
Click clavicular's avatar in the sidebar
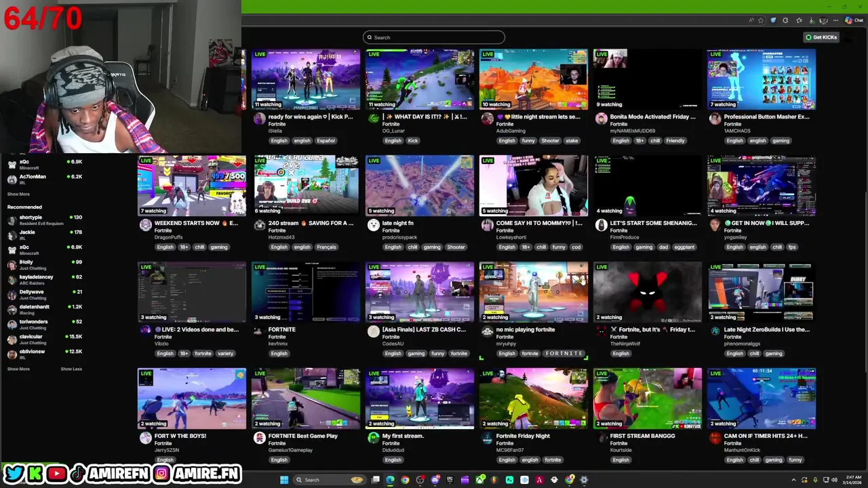coord(12,339)
